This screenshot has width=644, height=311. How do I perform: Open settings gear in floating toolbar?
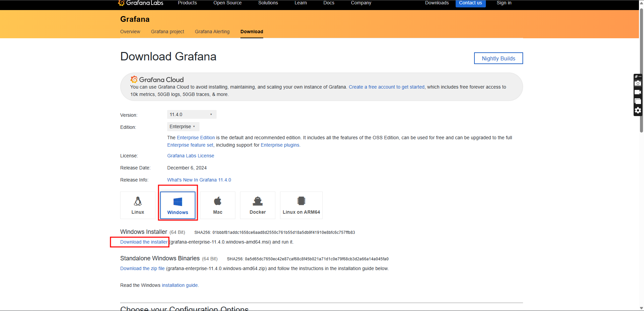click(638, 110)
